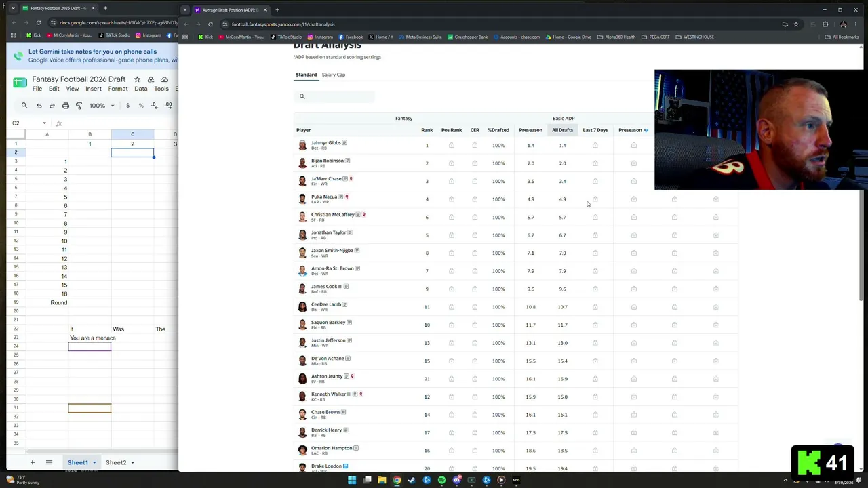Open the Grasshopper Bank bookmark
Image resolution: width=868 pixels, height=488 pixels.
(x=468, y=37)
